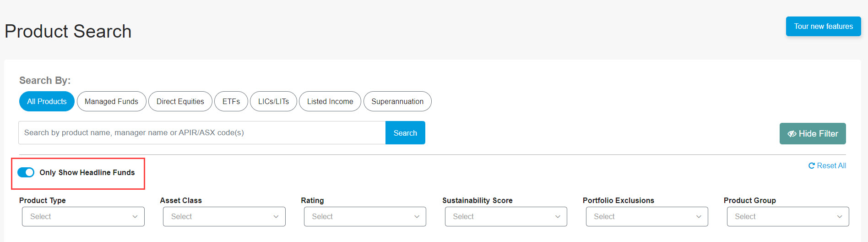Choose the ETFs category
The image size is (868, 242).
231,101
